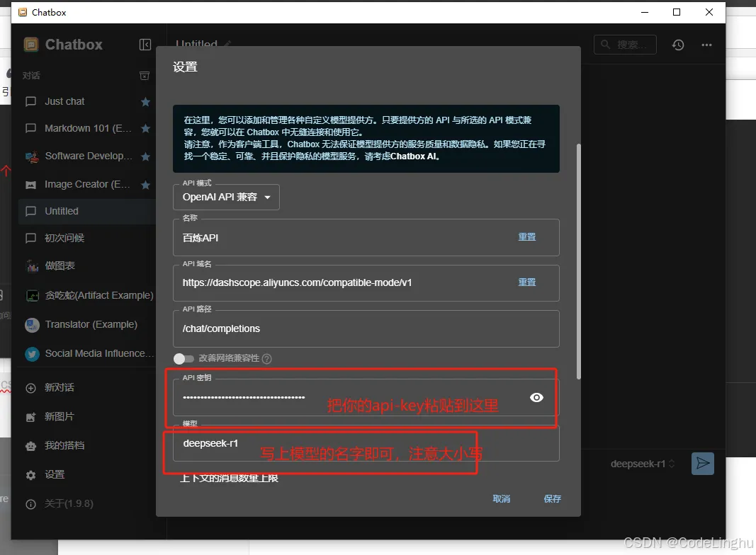Click the 做图表 bar chart icon
This screenshot has width=756, height=555.
pyautogui.click(x=32, y=266)
